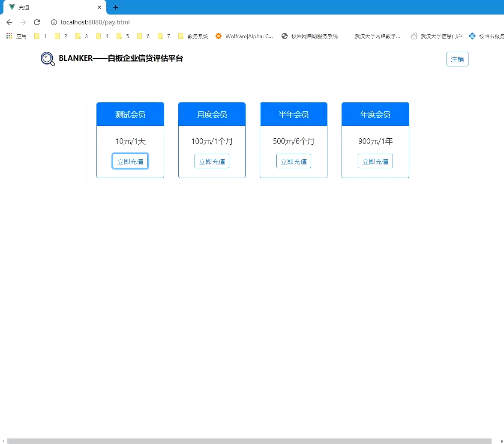Click the browser back arrow
Viewport: 504px width, 444px height.
(9, 22)
